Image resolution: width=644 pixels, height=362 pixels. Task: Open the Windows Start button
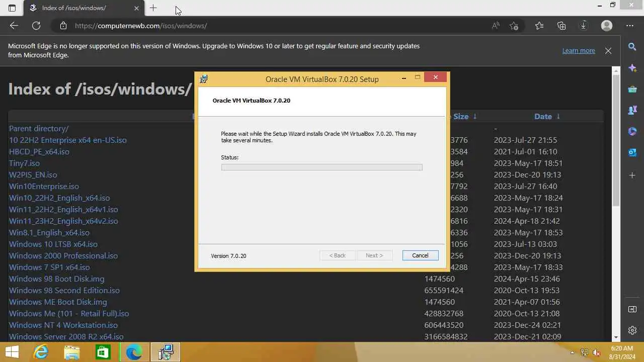[x=12, y=352]
